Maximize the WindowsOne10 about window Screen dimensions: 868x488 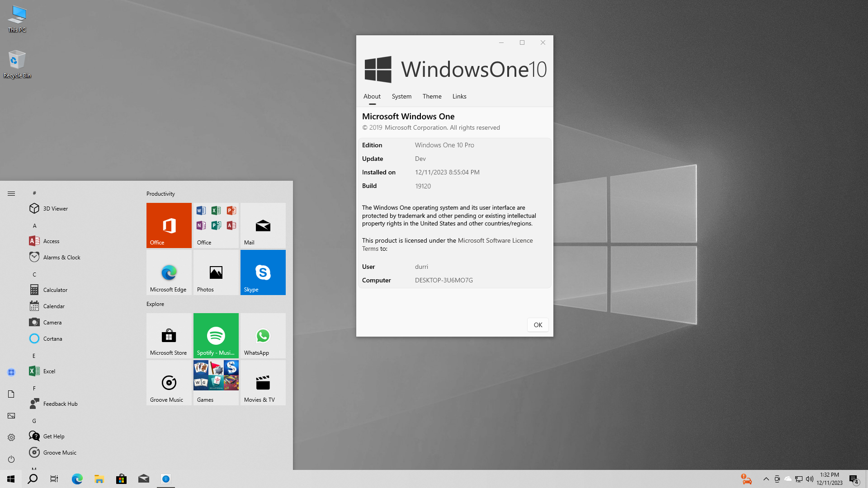pyautogui.click(x=522, y=42)
